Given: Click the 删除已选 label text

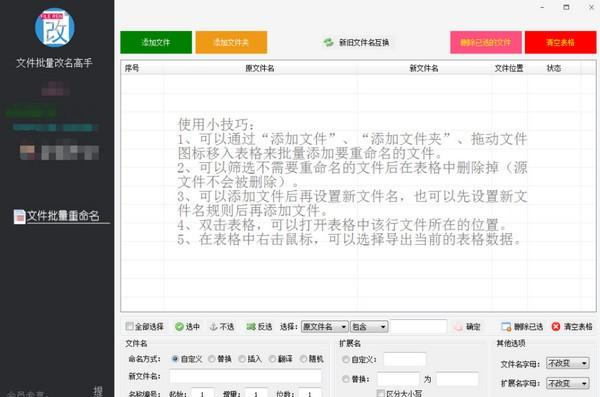Looking at the screenshot, I should coord(528,327).
